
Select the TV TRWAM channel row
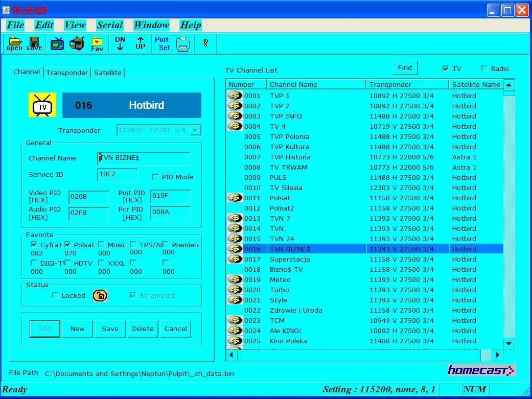[365, 167]
